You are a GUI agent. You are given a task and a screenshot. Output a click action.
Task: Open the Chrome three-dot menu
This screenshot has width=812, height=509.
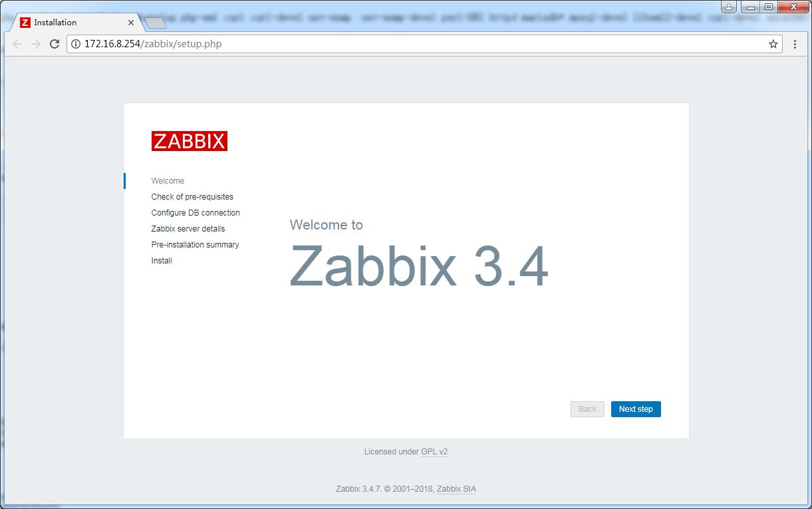[795, 44]
